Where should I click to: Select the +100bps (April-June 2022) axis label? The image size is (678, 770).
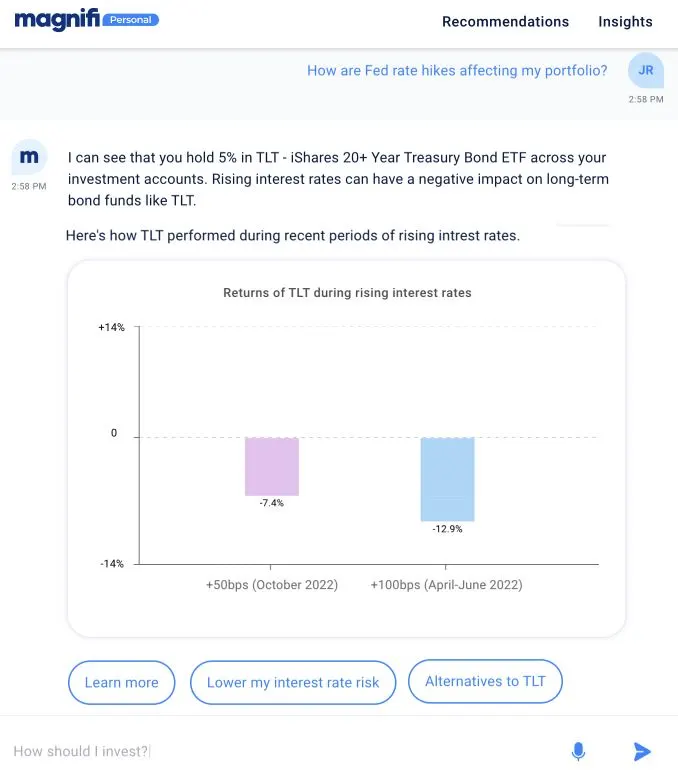pyautogui.click(x=446, y=585)
